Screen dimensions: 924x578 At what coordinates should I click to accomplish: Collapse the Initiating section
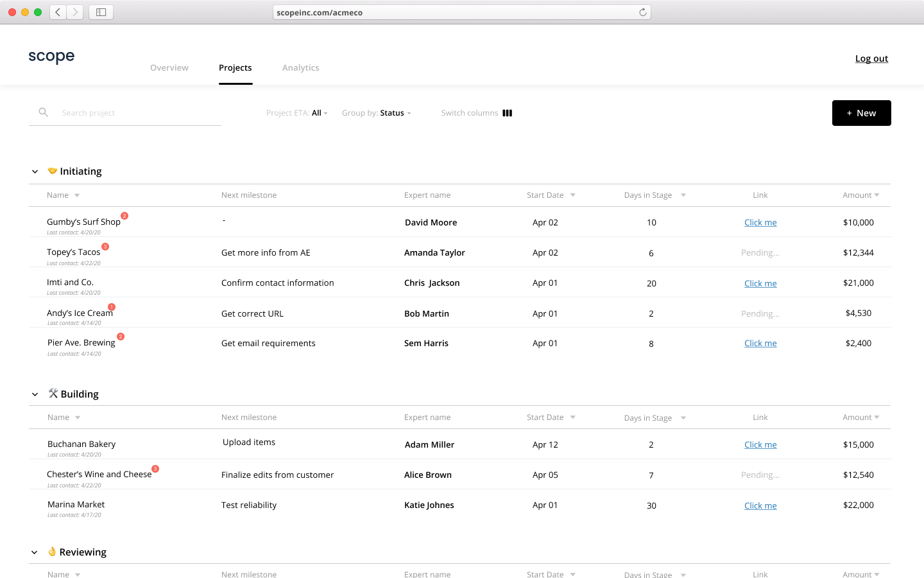coord(35,171)
